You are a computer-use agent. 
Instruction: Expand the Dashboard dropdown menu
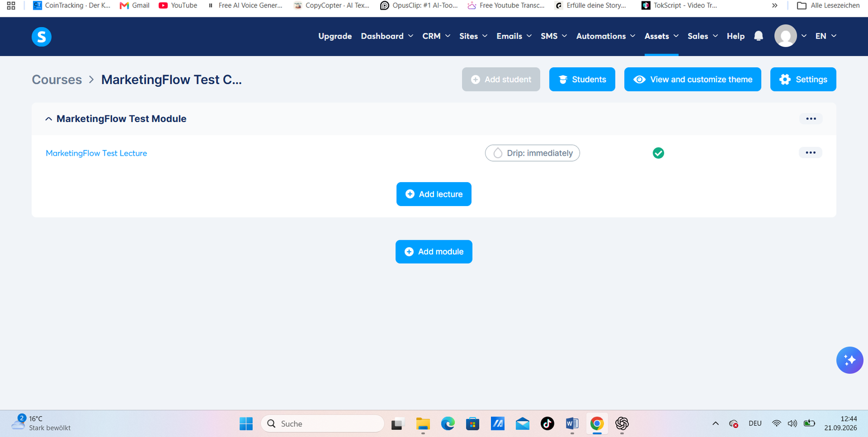click(x=387, y=36)
